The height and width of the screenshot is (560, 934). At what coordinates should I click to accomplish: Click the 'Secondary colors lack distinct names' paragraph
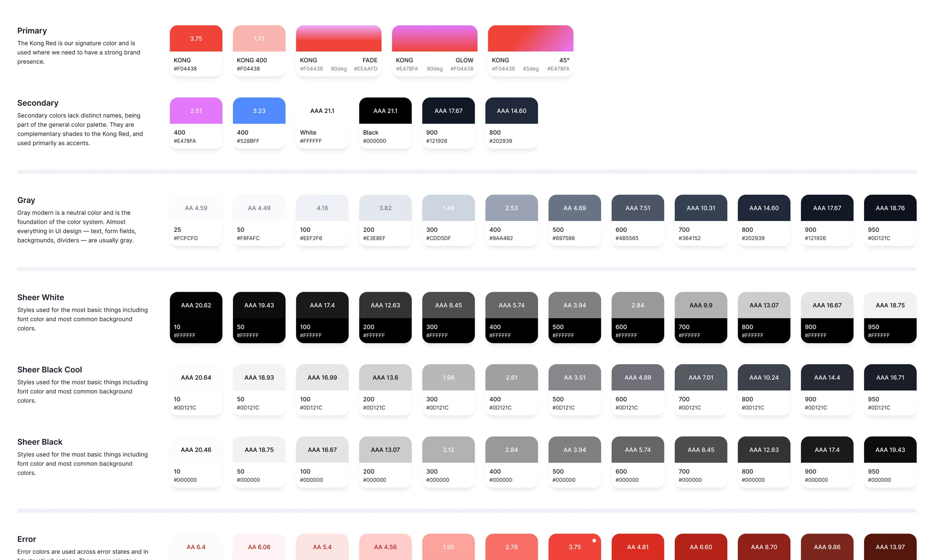pos(80,129)
